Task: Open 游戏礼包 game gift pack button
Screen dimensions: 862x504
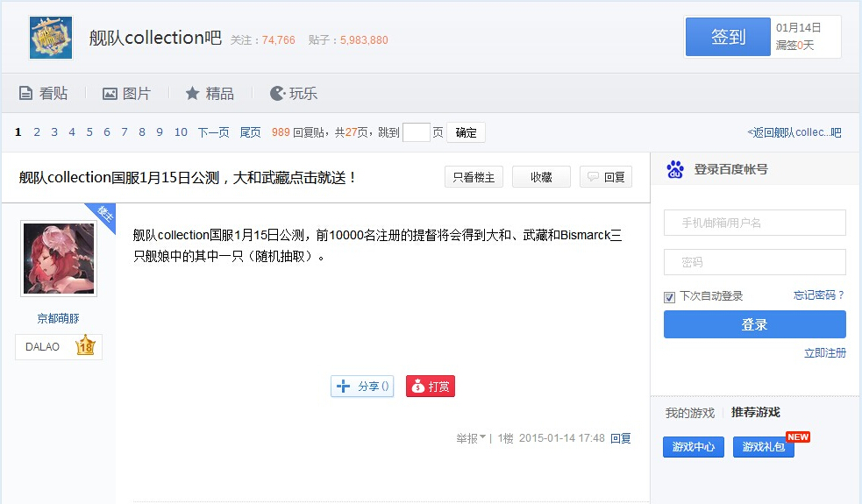Action: (x=763, y=447)
